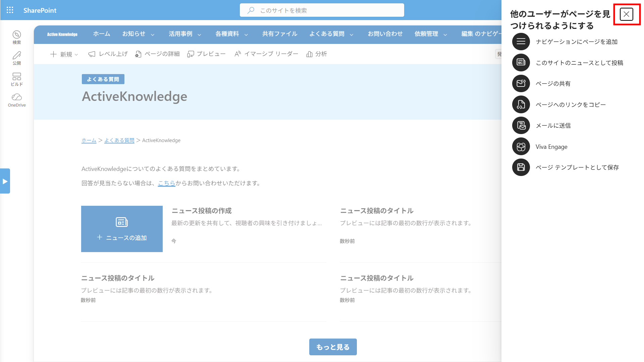Expand the left side panel arrow

(x=5, y=181)
